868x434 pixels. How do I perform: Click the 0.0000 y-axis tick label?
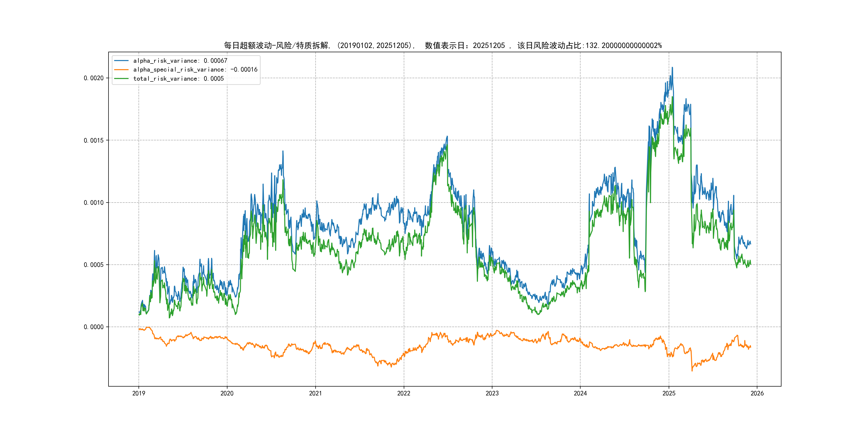[94, 327]
